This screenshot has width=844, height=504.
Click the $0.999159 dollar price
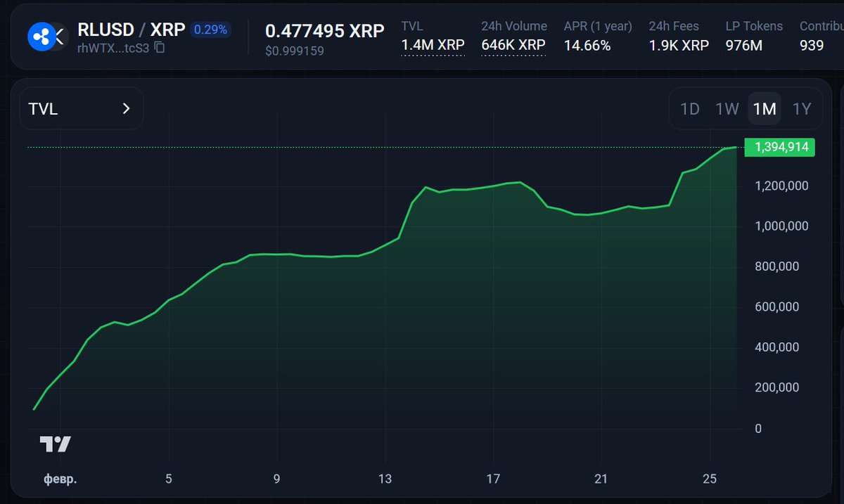click(294, 51)
